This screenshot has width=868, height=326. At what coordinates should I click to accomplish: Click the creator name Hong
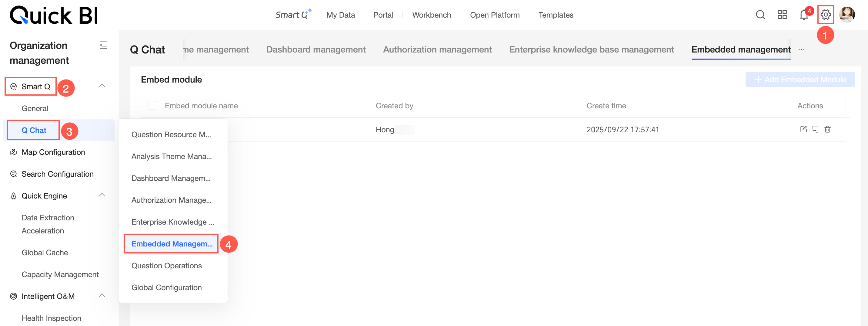tap(385, 130)
